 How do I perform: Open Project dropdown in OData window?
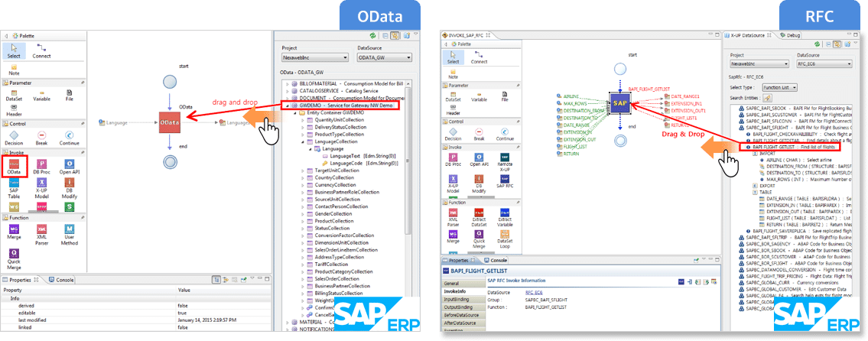pyautogui.click(x=315, y=57)
